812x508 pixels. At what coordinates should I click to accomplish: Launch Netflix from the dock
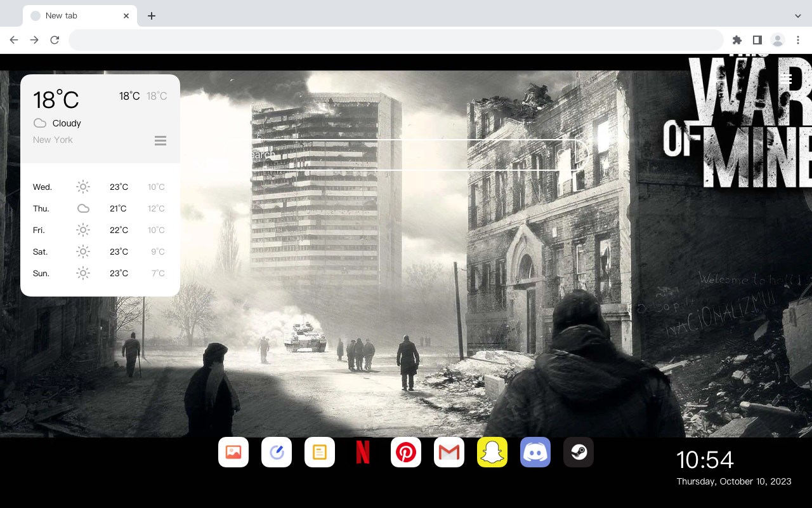pos(363,452)
